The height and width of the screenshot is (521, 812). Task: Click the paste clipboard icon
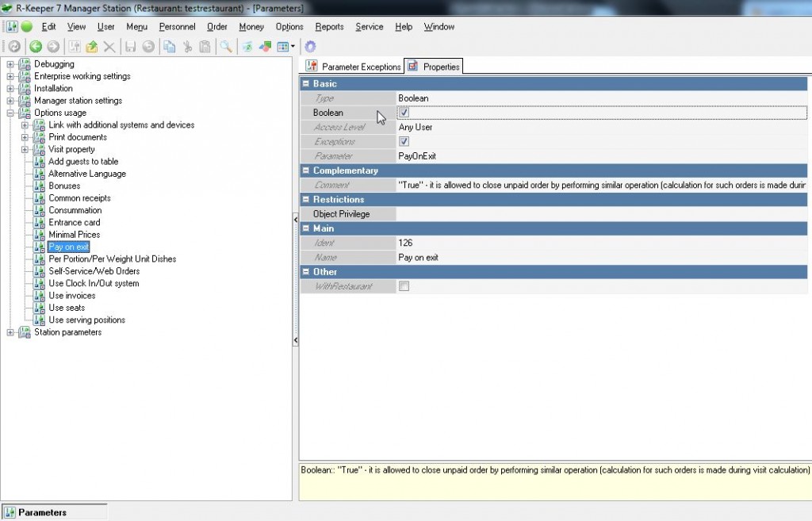[205, 47]
